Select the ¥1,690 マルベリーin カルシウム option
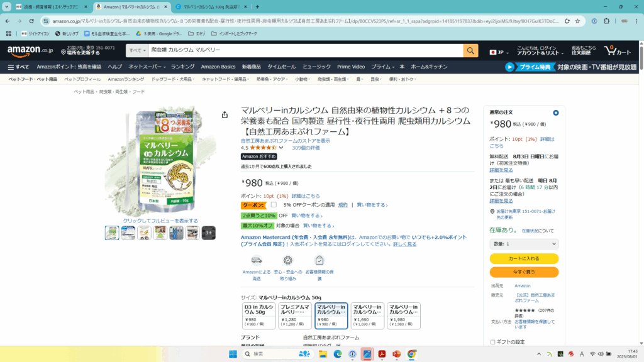Image resolution: width=644 pixels, height=362 pixels. 367,315
